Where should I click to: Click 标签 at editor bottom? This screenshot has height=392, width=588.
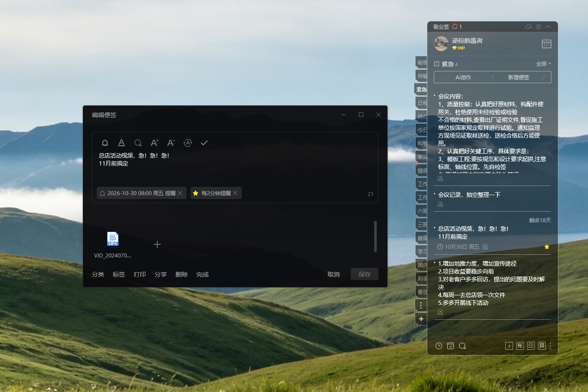click(x=119, y=274)
